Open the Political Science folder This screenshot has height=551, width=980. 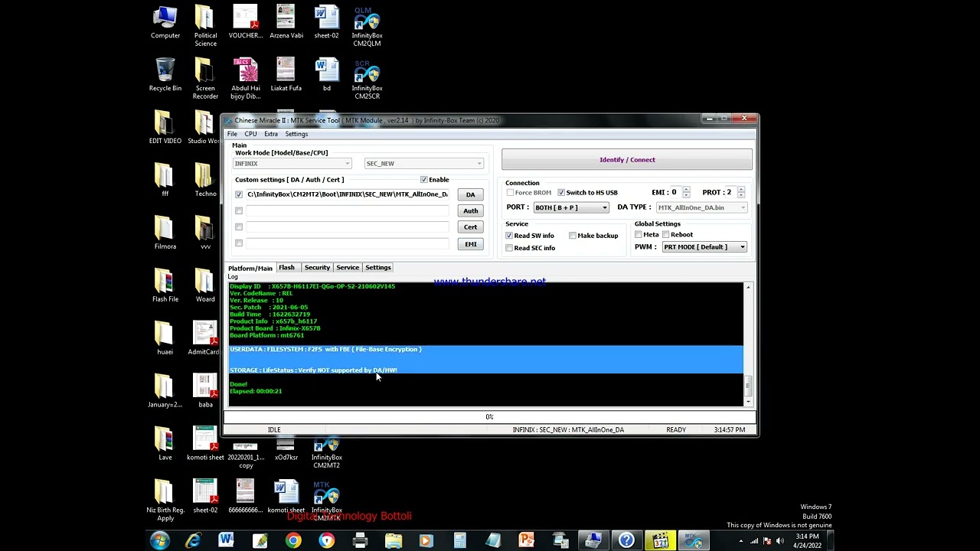205,26
